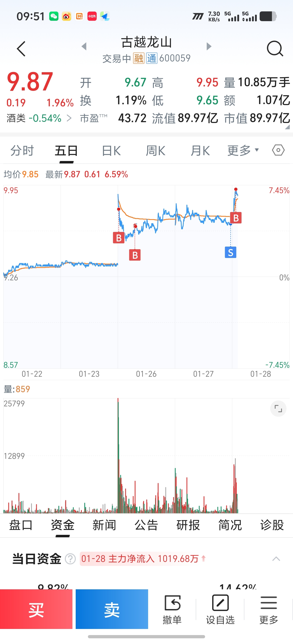The width and height of the screenshot is (293, 644).
Task: Open the 更多 chart period dropdown
Action: 243,150
